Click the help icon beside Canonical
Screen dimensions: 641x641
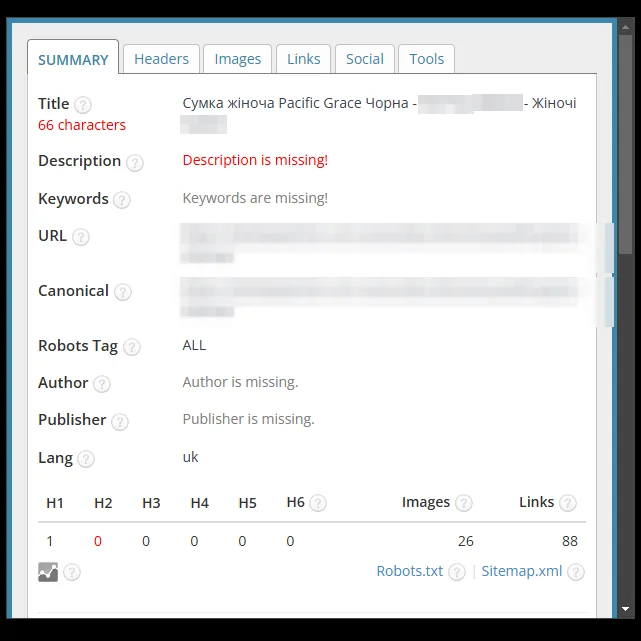point(123,292)
